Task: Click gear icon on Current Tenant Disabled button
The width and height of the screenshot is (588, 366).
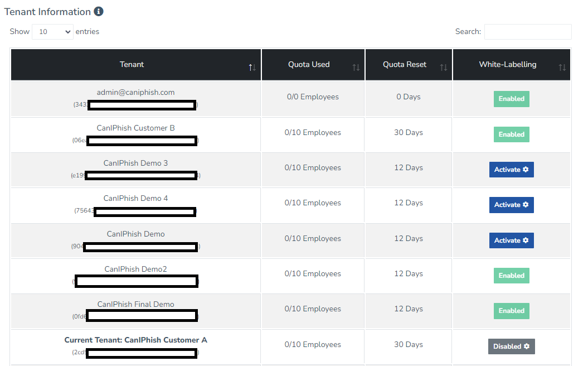Action: [527, 346]
